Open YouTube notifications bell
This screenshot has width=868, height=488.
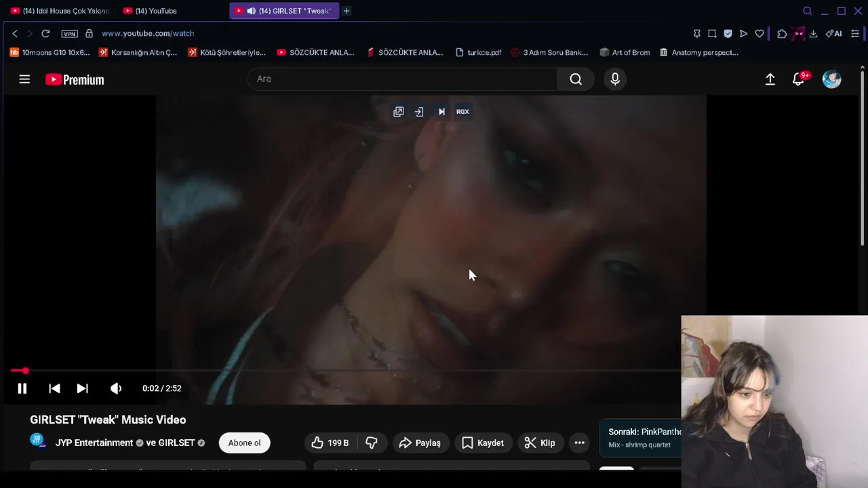(x=799, y=79)
